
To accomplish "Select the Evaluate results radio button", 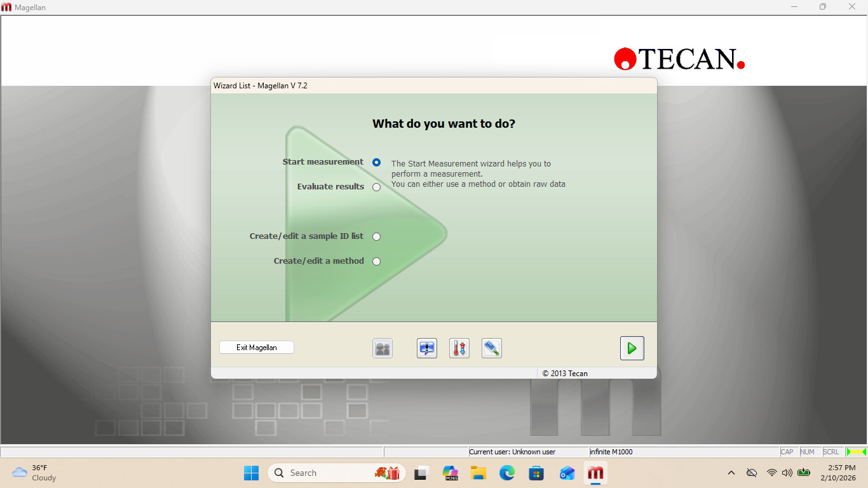I will click(377, 187).
